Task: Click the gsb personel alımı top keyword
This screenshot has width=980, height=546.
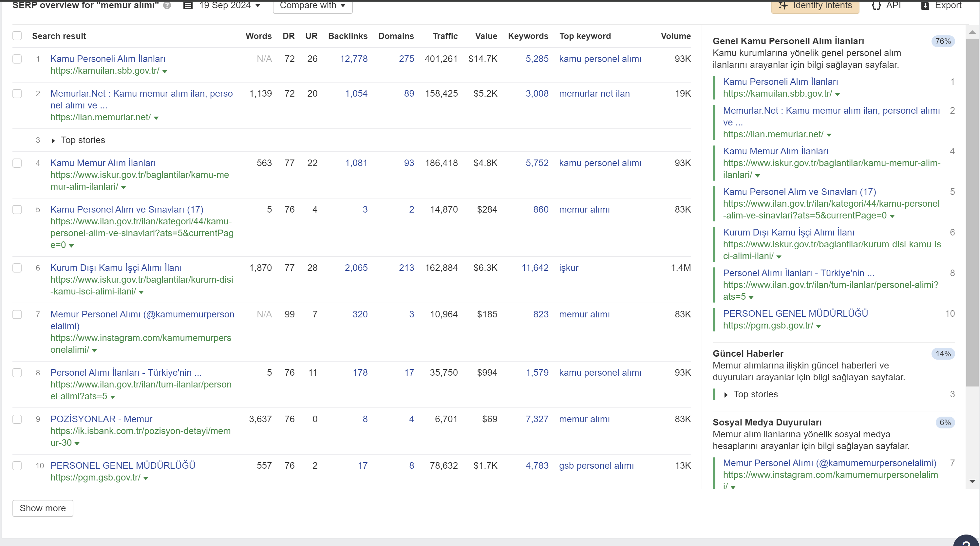Action: 596,466
